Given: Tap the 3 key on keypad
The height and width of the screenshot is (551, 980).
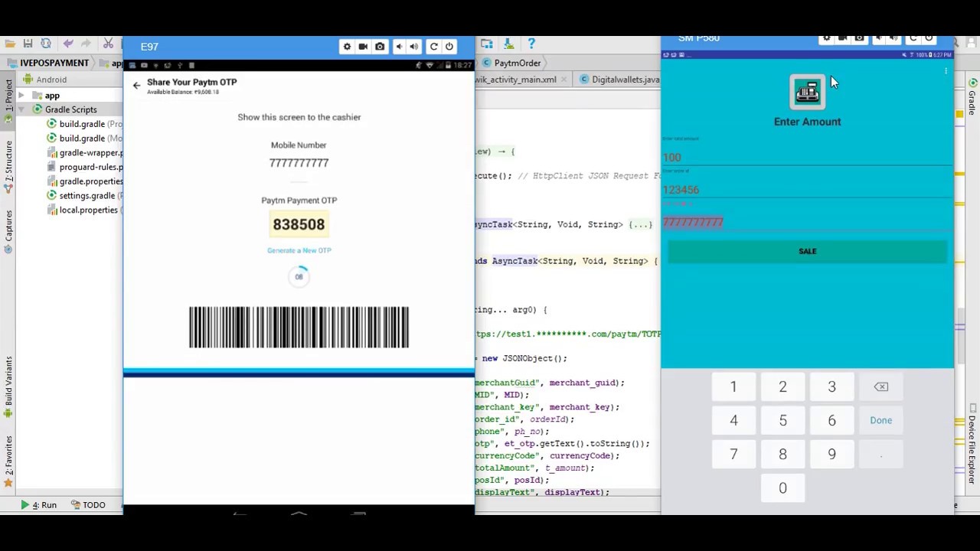Looking at the screenshot, I should (x=831, y=386).
